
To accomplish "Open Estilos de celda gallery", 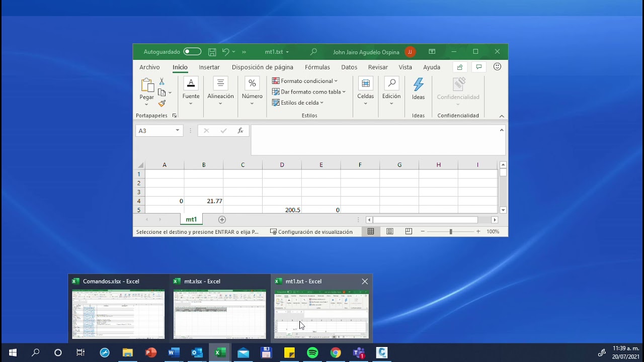I will 298,103.
